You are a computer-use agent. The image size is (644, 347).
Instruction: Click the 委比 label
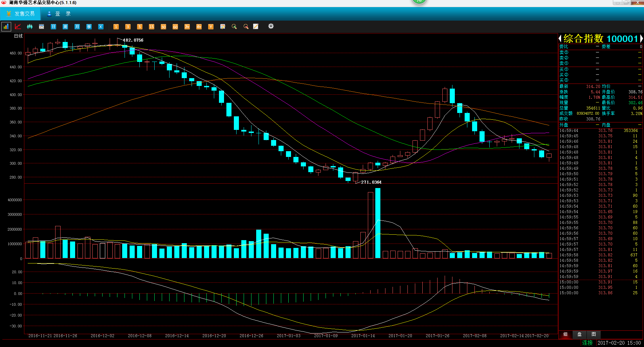[564, 47]
